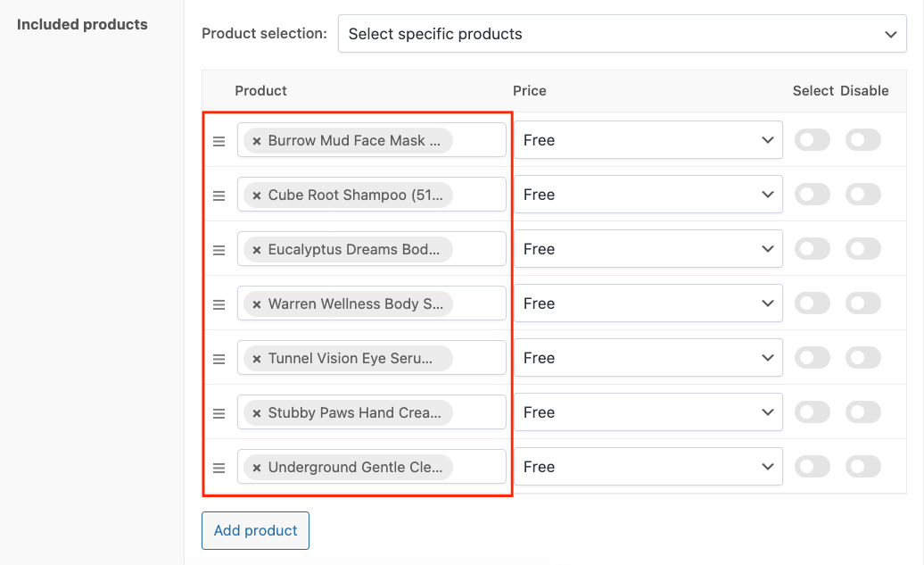The image size is (924, 565).
Task: Expand Price dropdown for Stubby Paws row
Action: [x=648, y=412]
